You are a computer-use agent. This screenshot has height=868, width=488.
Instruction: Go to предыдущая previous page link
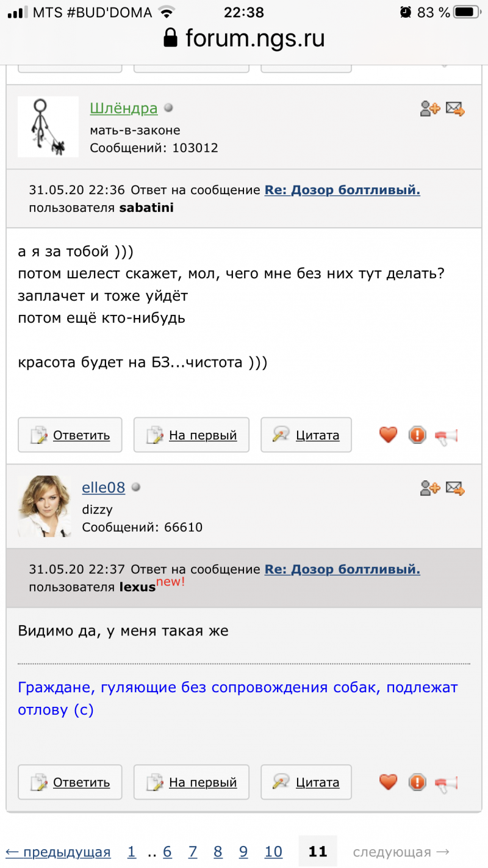[x=58, y=852]
